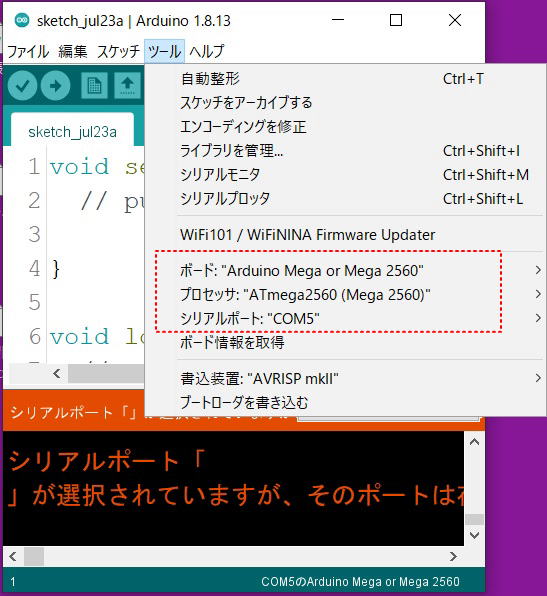Select ボード情報を取得 menu entry
Viewport: 547px width, 596px height.
[x=344, y=342]
